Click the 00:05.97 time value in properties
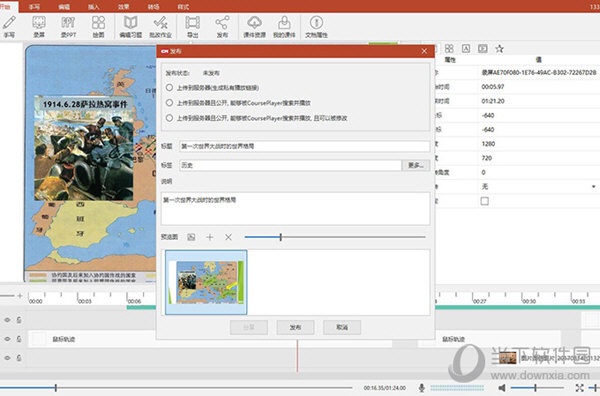The image size is (600, 396). 492,87
